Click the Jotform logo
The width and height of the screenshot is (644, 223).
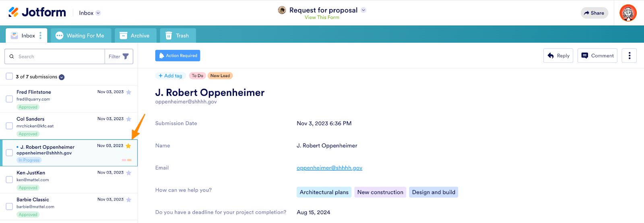point(37,12)
